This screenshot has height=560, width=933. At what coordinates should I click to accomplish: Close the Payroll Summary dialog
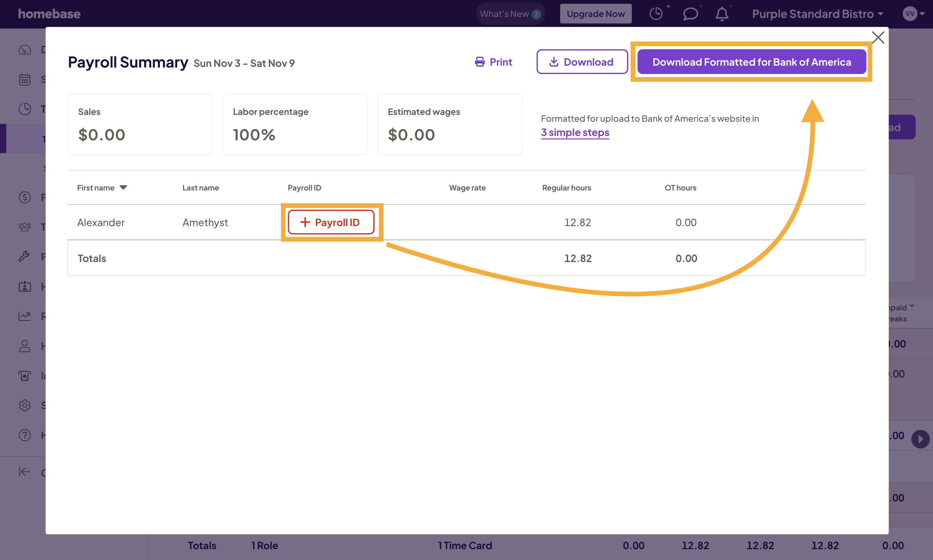coord(878,37)
